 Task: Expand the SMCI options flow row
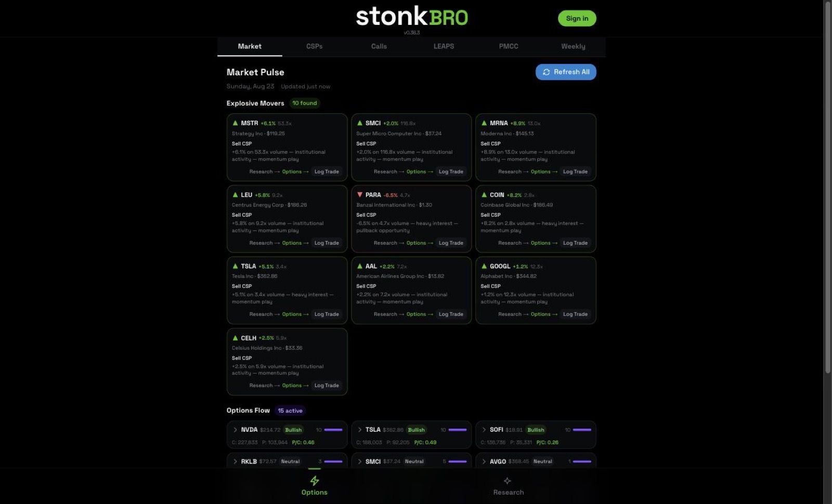click(359, 461)
